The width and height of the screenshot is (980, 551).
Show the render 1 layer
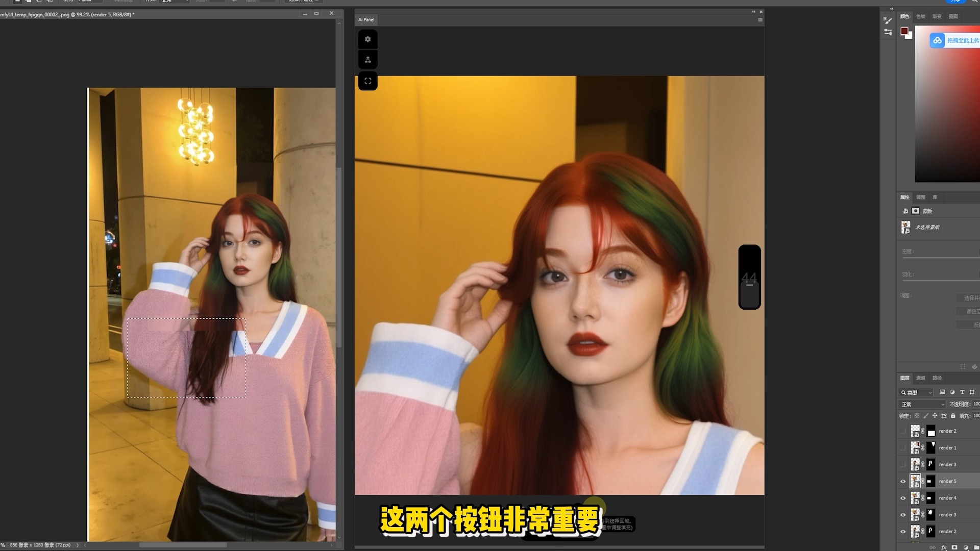coord(903,447)
